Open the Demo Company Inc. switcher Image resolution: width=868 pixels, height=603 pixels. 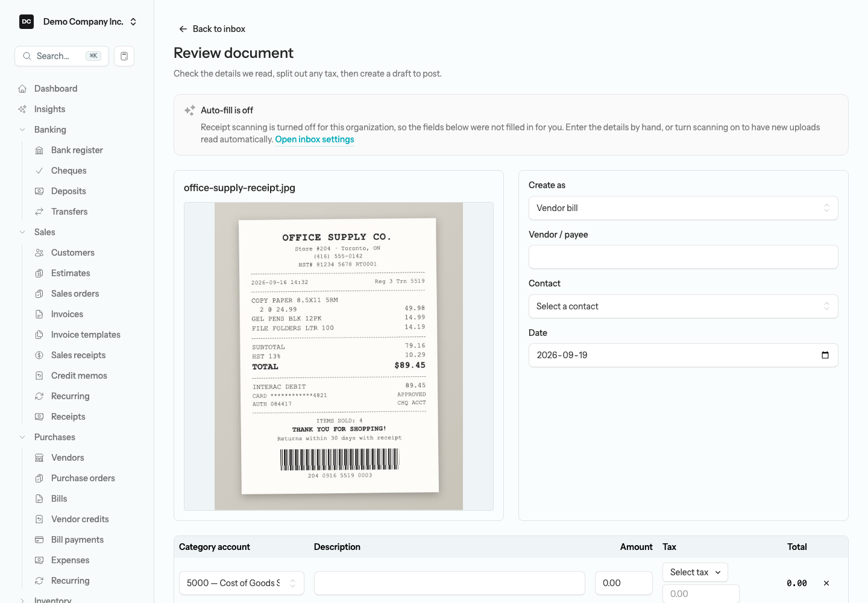pos(78,22)
